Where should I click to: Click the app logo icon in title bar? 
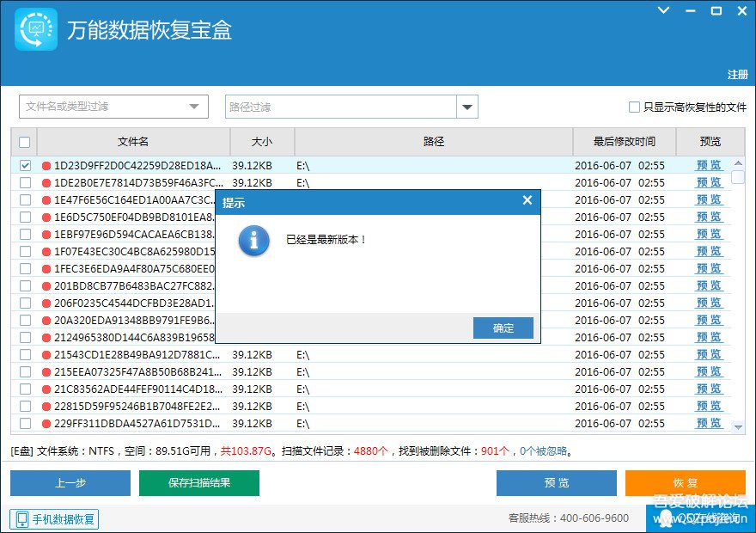click(36, 30)
